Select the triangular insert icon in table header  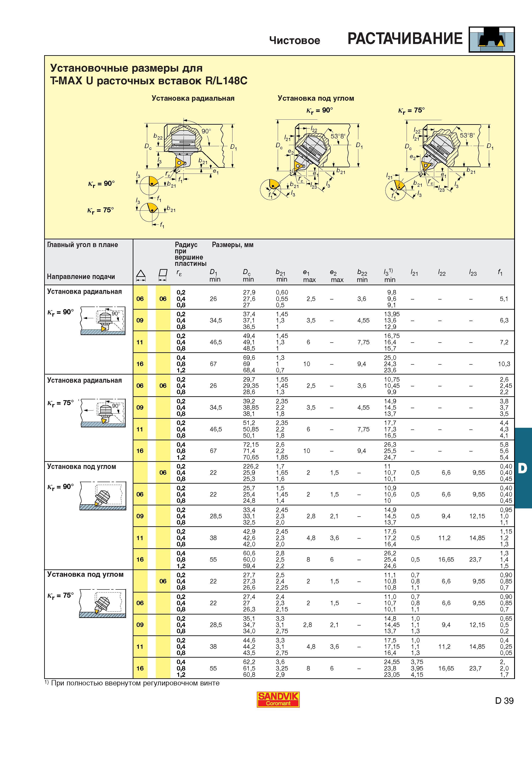pos(141,275)
